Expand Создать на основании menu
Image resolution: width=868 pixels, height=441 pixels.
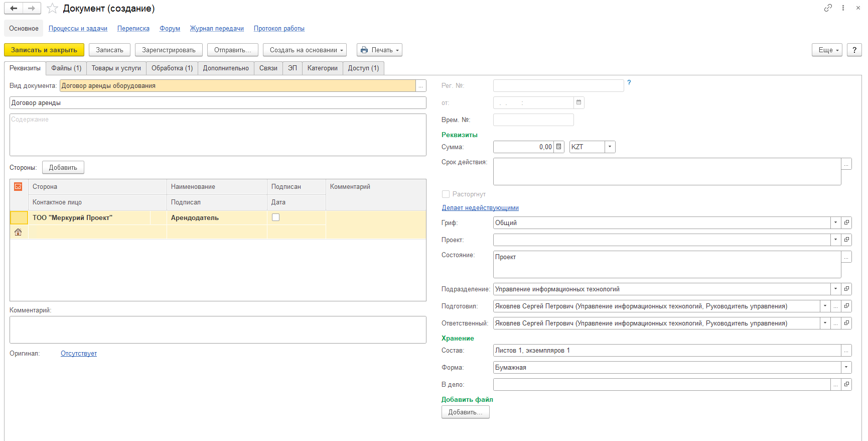click(305, 50)
